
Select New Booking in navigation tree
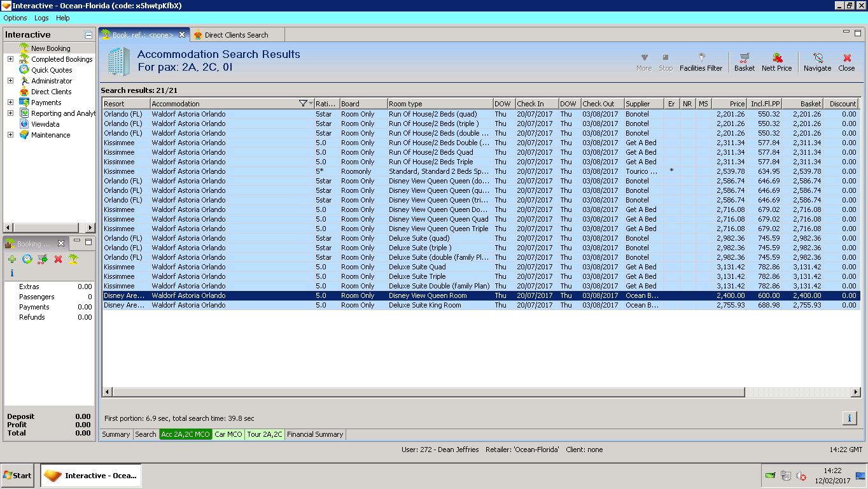(51, 48)
